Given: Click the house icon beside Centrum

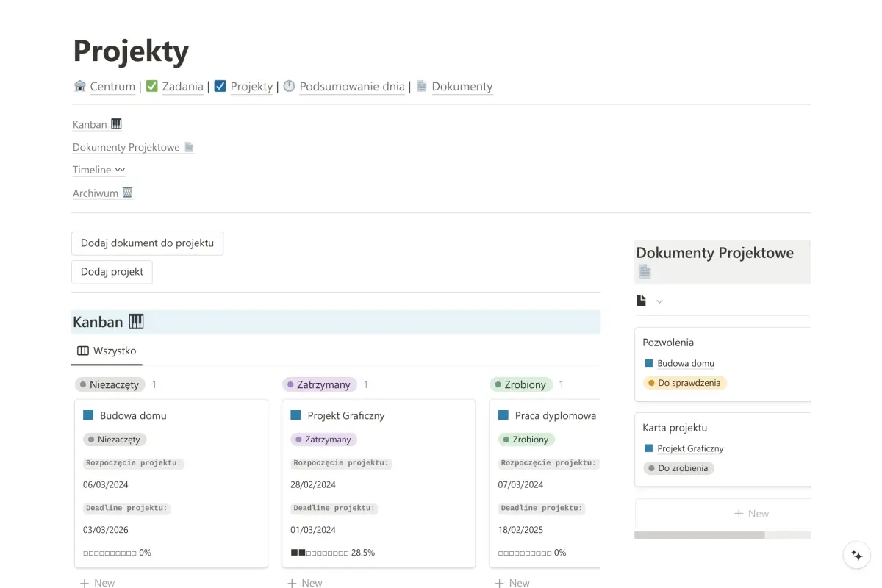Looking at the screenshot, I should tap(79, 86).
